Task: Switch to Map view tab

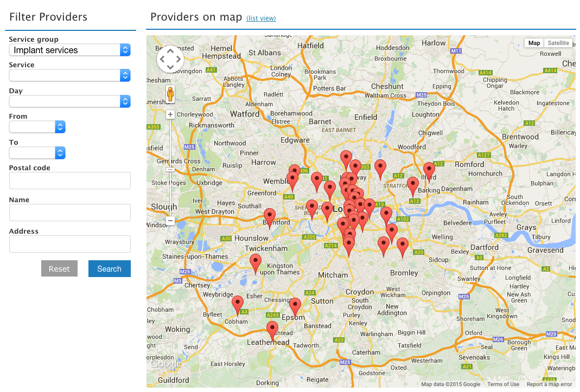Action: click(534, 43)
